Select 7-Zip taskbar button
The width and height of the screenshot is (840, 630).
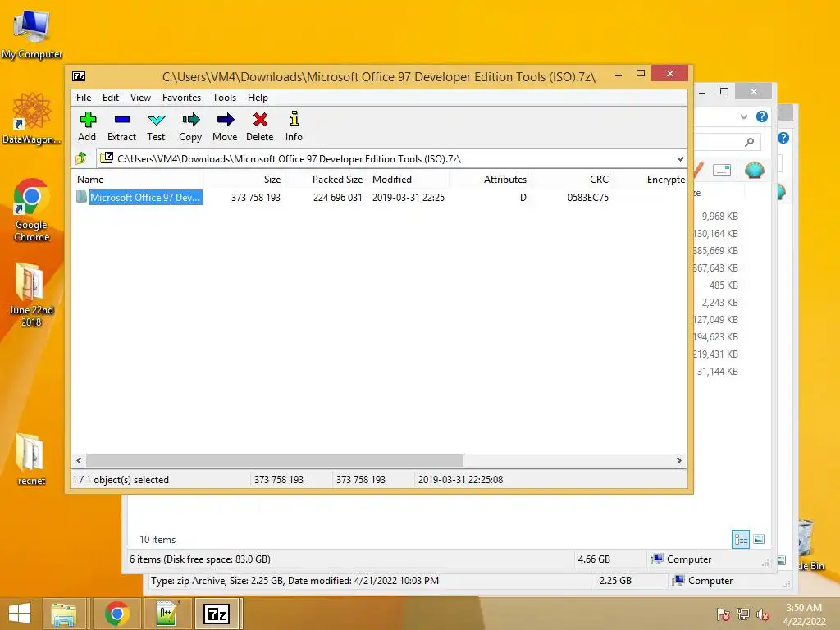tap(217, 614)
